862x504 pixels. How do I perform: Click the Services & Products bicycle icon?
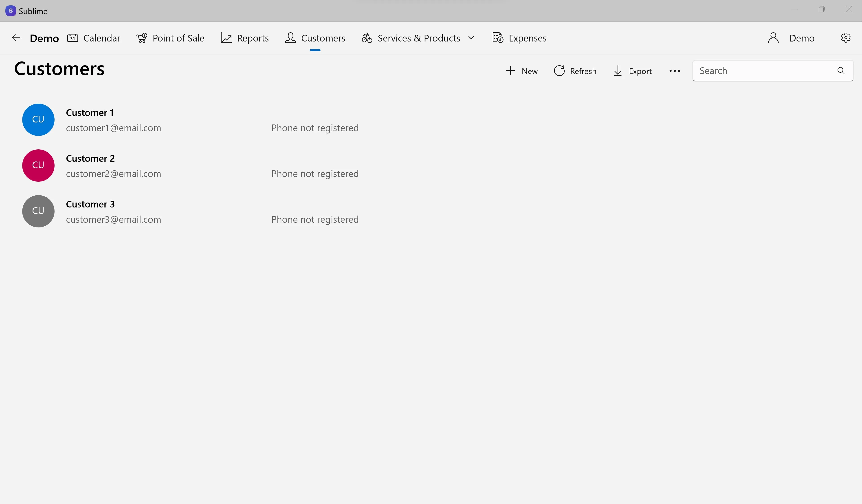[367, 38]
